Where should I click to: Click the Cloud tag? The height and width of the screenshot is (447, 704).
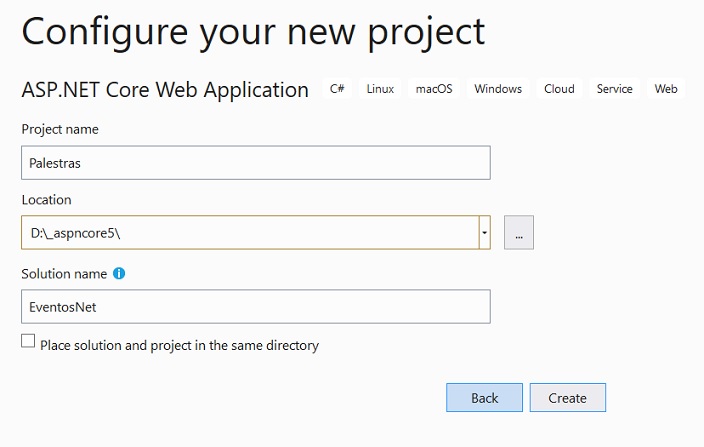[x=559, y=88]
